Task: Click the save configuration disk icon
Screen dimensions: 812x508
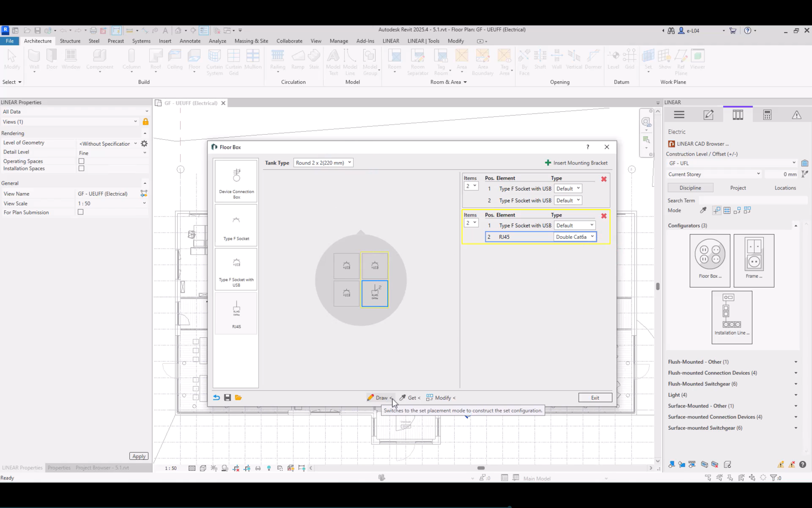Action: pyautogui.click(x=227, y=398)
